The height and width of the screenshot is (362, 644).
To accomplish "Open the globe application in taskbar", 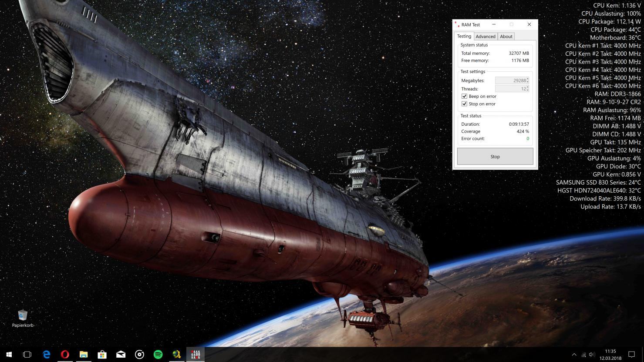I will pyautogui.click(x=177, y=354).
